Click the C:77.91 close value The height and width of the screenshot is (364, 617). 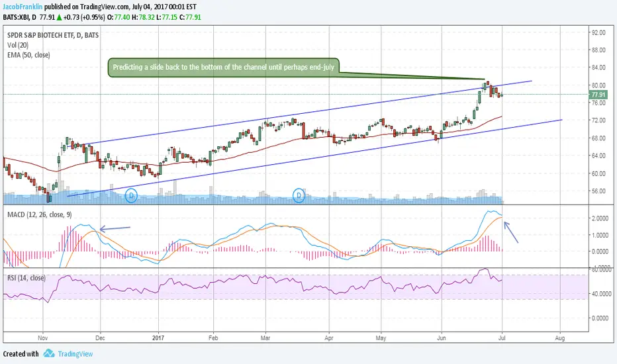point(191,17)
